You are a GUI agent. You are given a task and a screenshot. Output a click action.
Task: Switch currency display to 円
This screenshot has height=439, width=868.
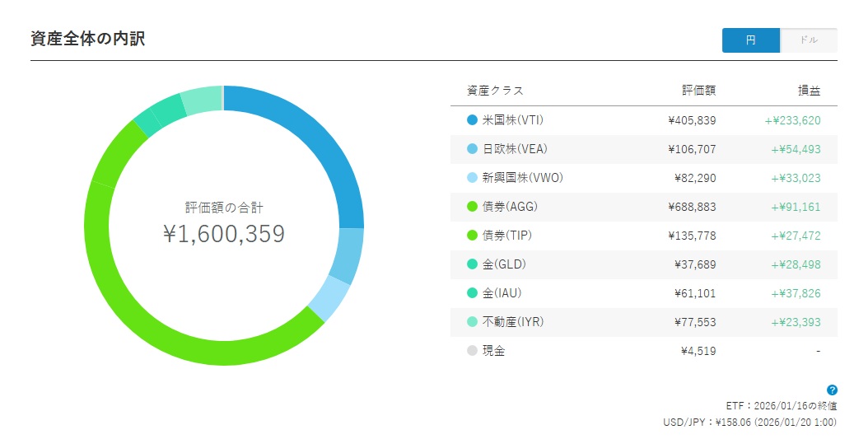[x=750, y=40]
